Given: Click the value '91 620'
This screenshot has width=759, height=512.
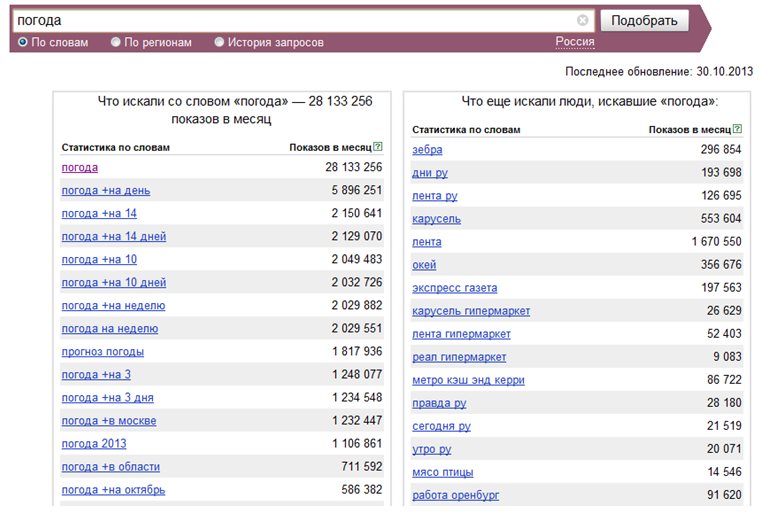Looking at the screenshot, I should coord(724,495).
